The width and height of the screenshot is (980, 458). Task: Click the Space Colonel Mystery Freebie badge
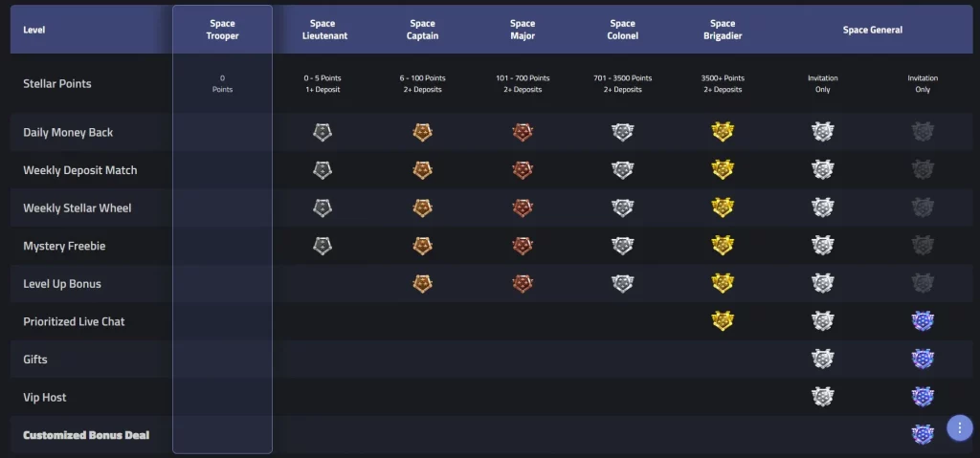click(622, 246)
